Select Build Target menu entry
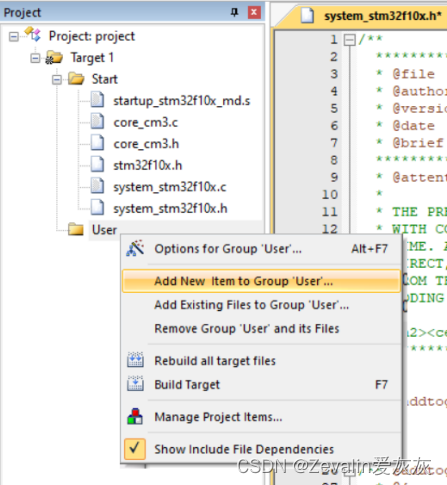The width and height of the screenshot is (447, 485). click(x=261, y=384)
